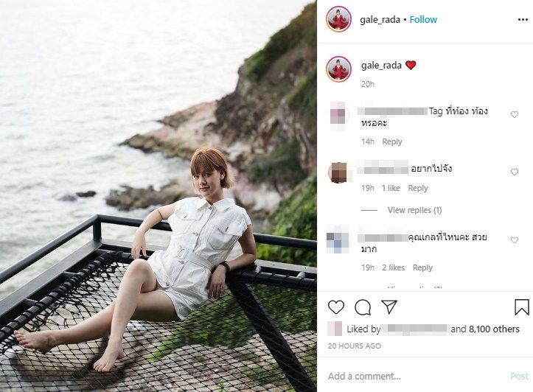The width and height of the screenshot is (533, 392).
Task: Expand View replies (1) under second comment
Action: pyautogui.click(x=414, y=210)
